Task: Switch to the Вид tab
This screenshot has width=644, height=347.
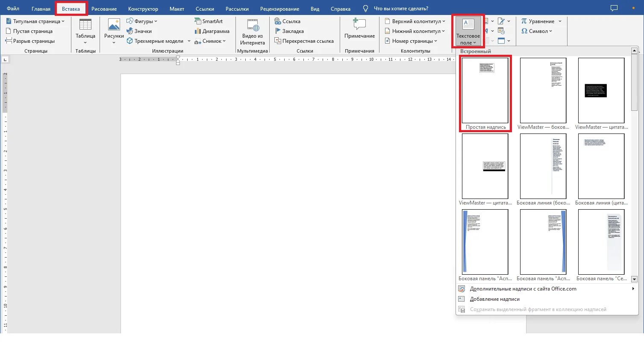Action: click(315, 9)
